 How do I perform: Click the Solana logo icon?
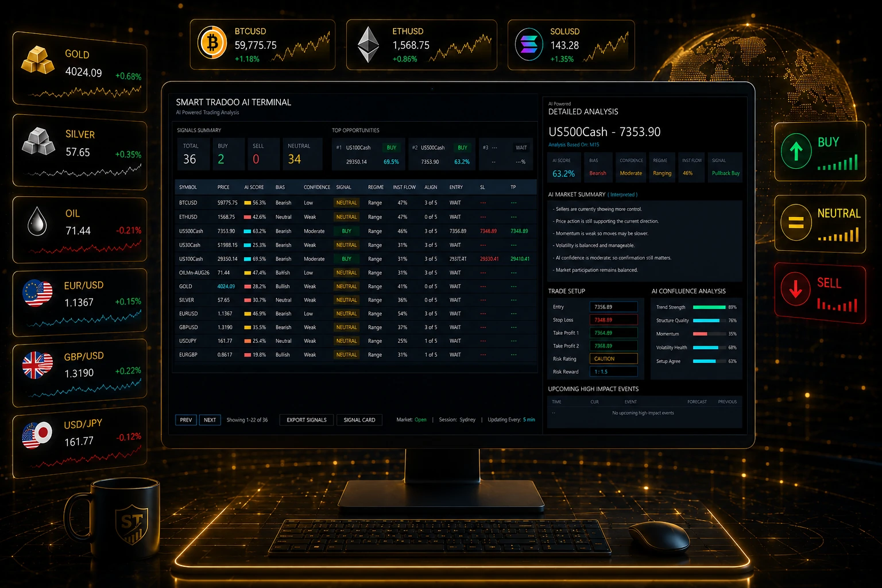pyautogui.click(x=529, y=44)
